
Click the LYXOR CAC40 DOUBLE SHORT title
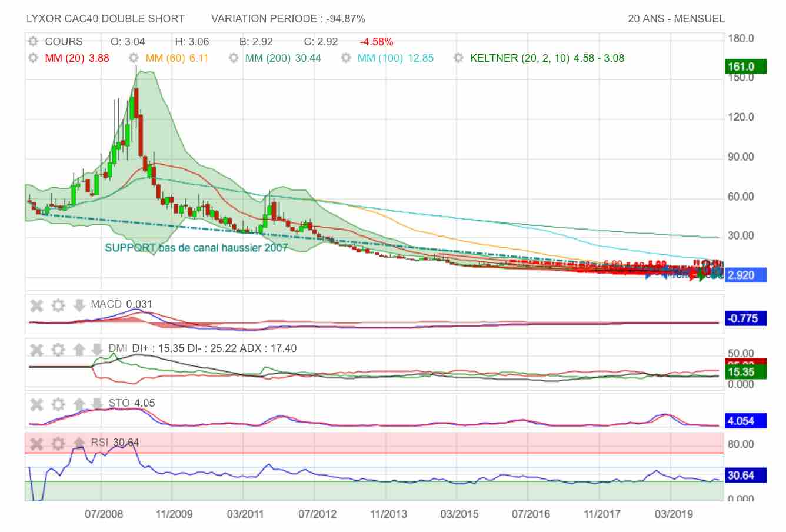click(105, 19)
